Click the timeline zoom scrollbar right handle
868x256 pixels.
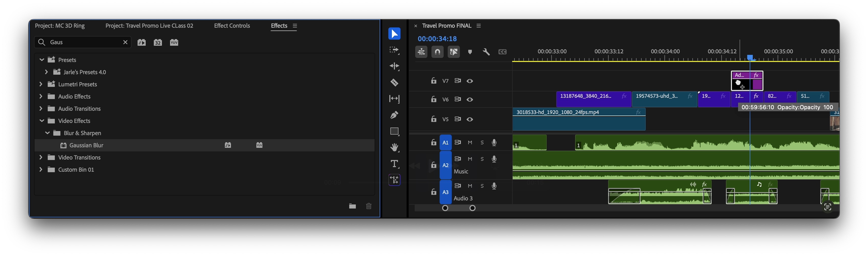pos(472,208)
